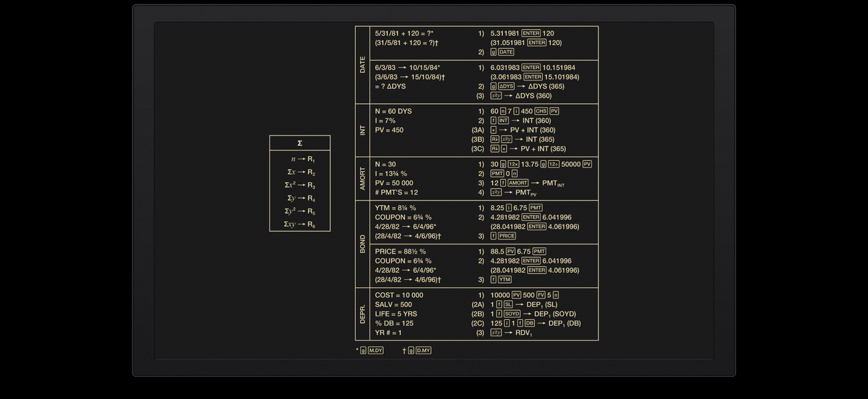Click the INT section label
Screen dimensions: 868x399
coord(362,130)
